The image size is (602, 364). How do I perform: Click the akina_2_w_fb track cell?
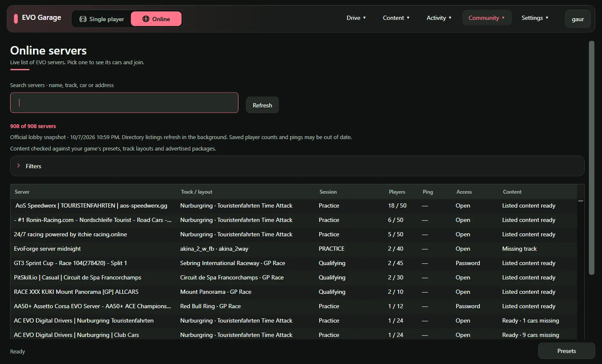[x=214, y=249]
